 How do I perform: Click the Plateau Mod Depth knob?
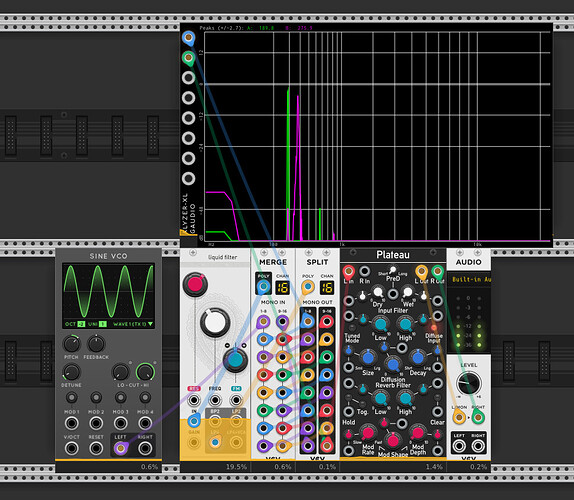[417, 432]
